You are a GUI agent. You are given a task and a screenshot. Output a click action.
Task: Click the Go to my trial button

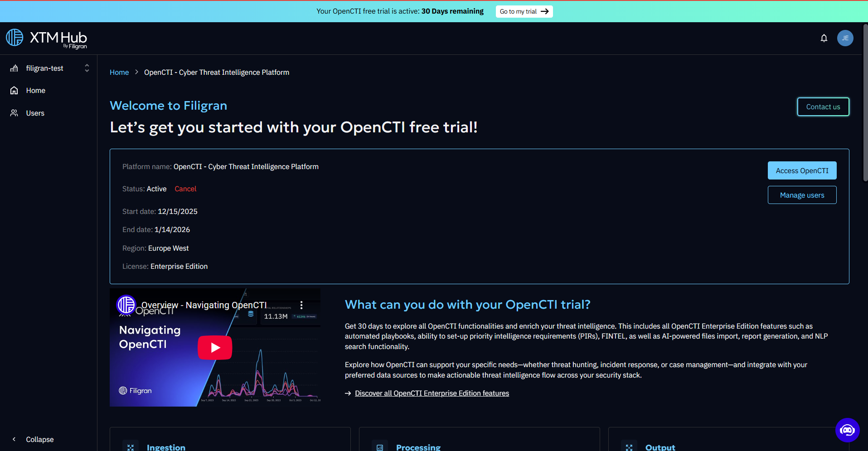[524, 11]
